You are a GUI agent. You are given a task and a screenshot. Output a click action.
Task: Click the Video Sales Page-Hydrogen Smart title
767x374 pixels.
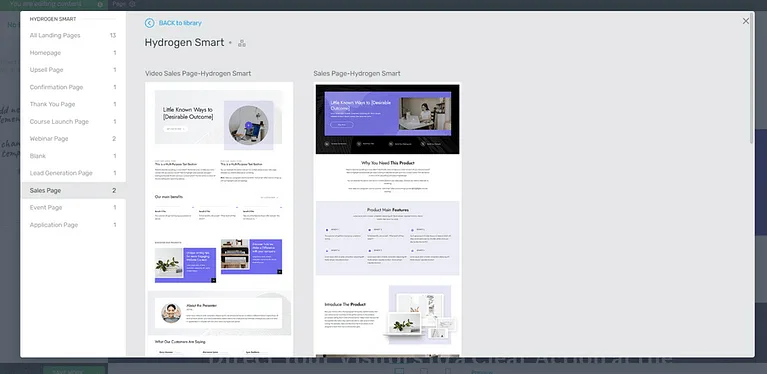(x=198, y=73)
